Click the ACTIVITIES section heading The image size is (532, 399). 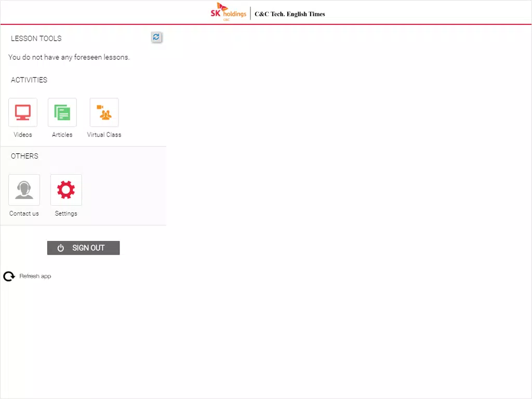pos(29,80)
